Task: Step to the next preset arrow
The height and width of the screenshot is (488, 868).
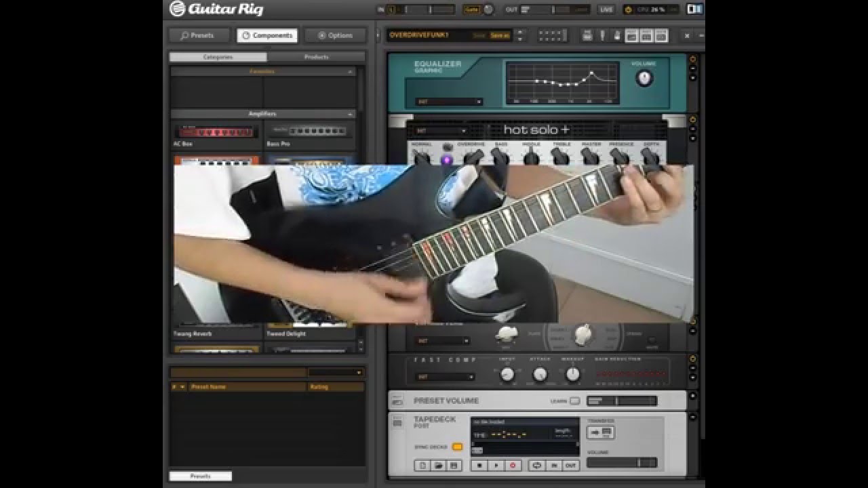Action: [x=520, y=39]
